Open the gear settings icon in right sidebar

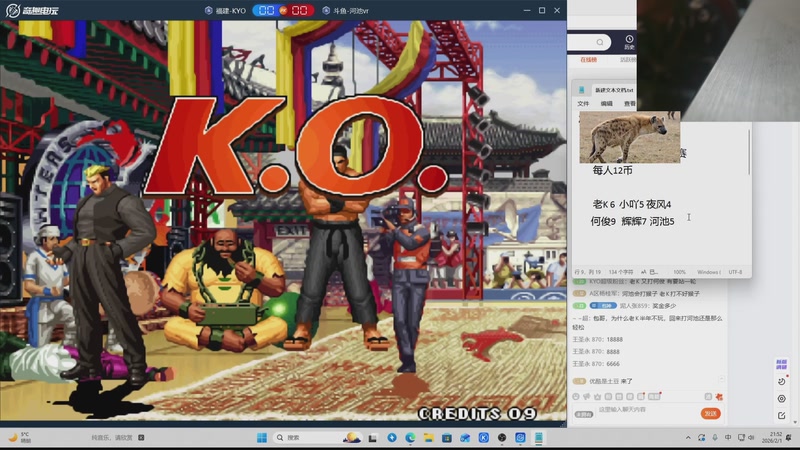click(782, 398)
